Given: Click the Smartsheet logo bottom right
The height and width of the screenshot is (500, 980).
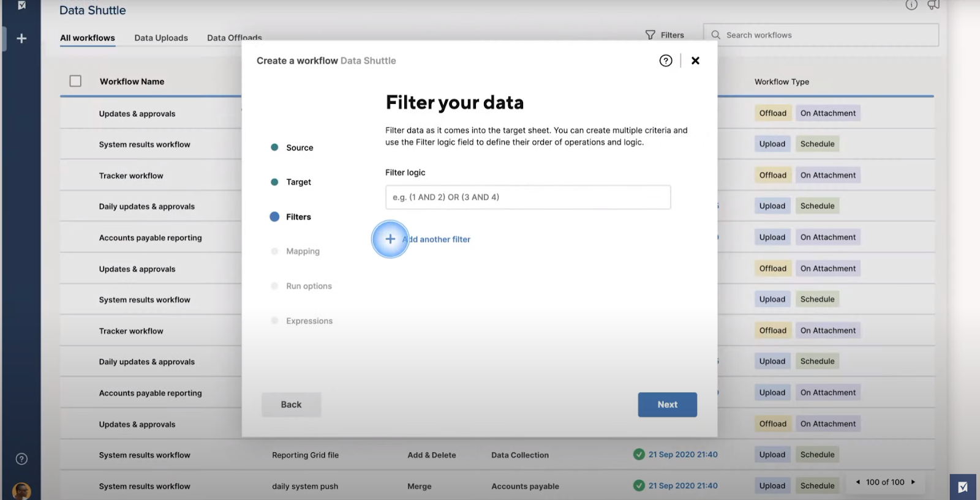Looking at the screenshot, I should 963,487.
